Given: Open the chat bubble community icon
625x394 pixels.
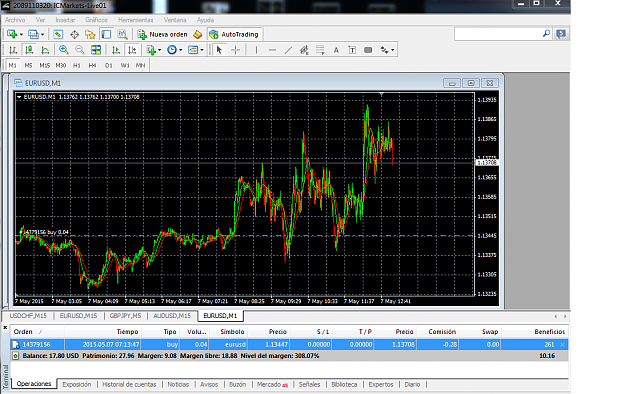Looking at the screenshot, I should click(561, 34).
